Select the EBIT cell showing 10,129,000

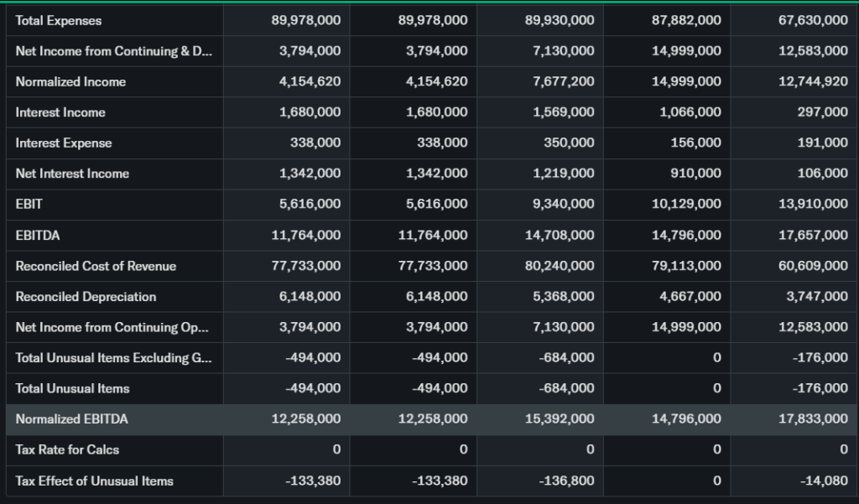coord(686,204)
